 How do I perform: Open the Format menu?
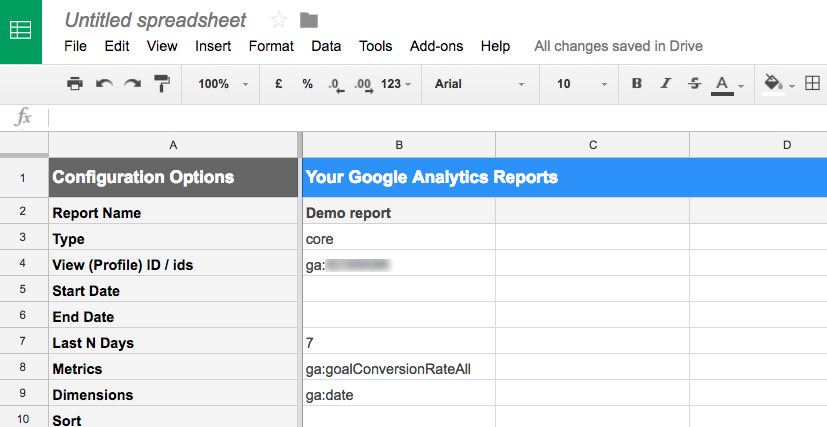(x=271, y=46)
